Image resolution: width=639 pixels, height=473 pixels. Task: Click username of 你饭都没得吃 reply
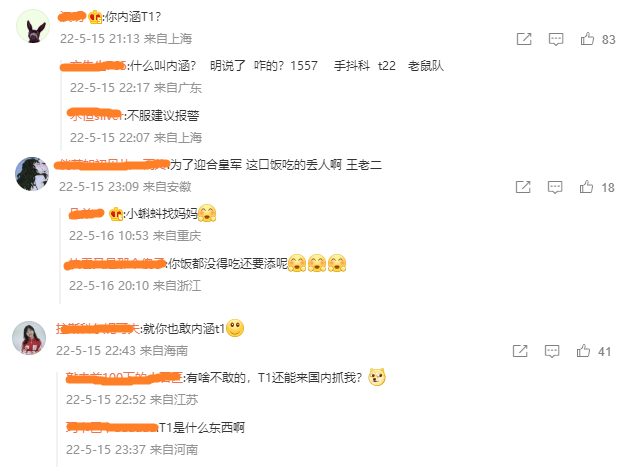point(115,264)
